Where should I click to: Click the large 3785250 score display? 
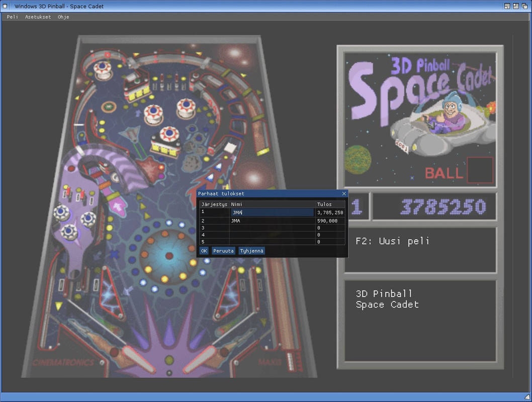click(443, 207)
